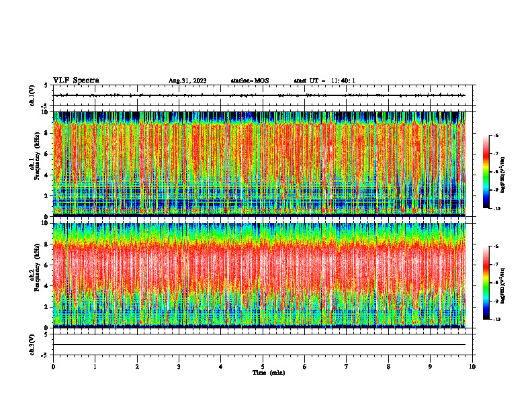The width and height of the screenshot is (532, 411).
Task: Click time axis tick label "7"
Action: (x=347, y=367)
